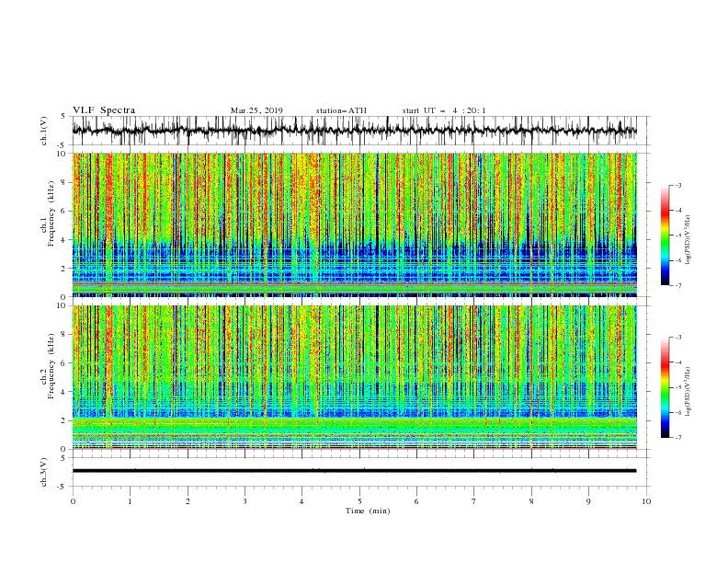Click the "-7" label on upper colorbar

677,285
